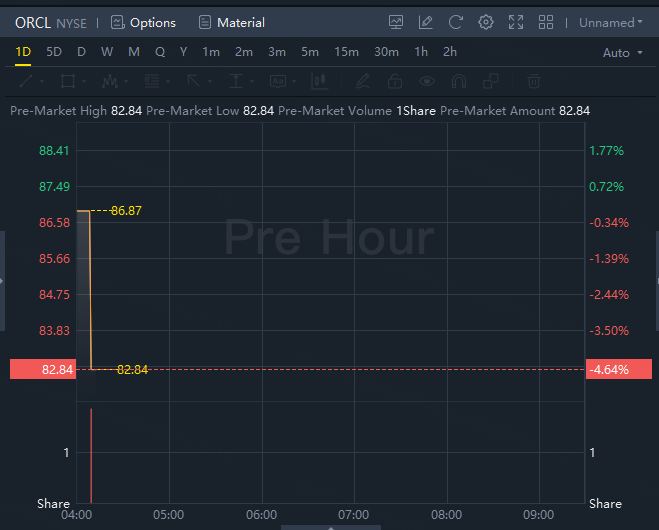Toggle the lock drawings icon
Viewport: 659px width, 530px height.
pos(395,81)
